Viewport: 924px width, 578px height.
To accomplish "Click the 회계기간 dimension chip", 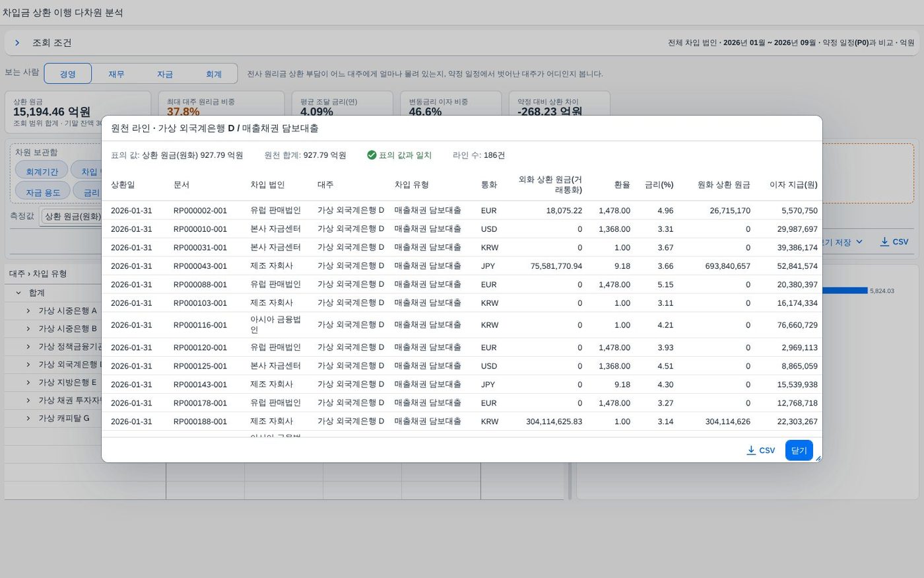I will (42, 171).
